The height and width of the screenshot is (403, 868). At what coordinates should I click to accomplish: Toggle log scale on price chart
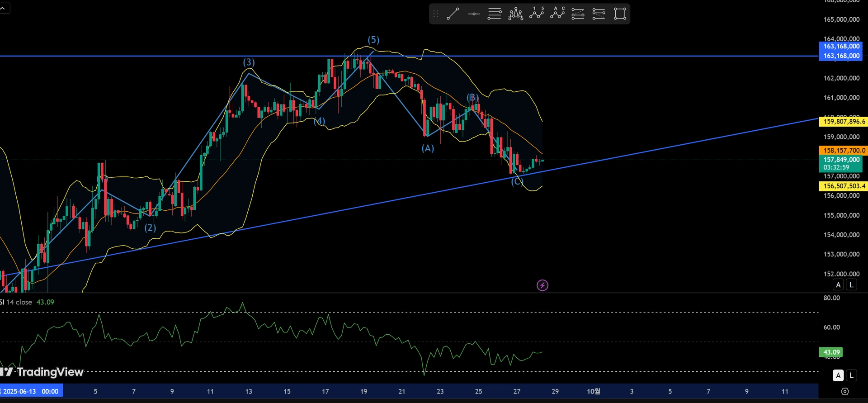[x=852, y=284]
